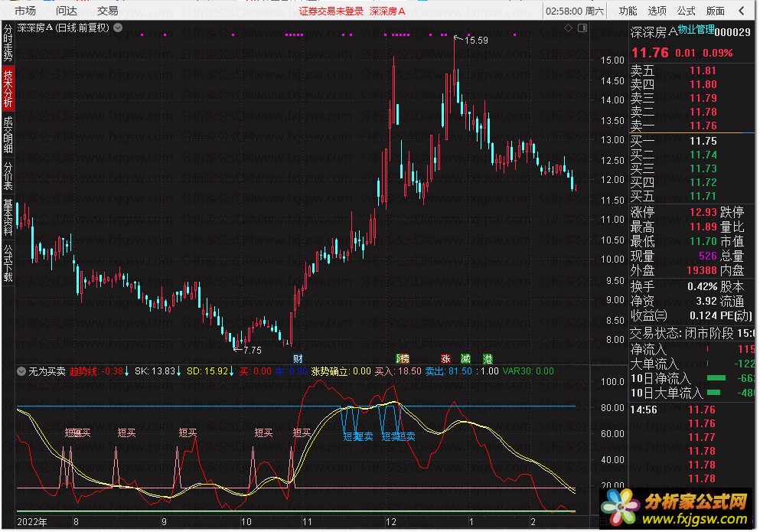Select 买一 price 11.75

click(703, 141)
